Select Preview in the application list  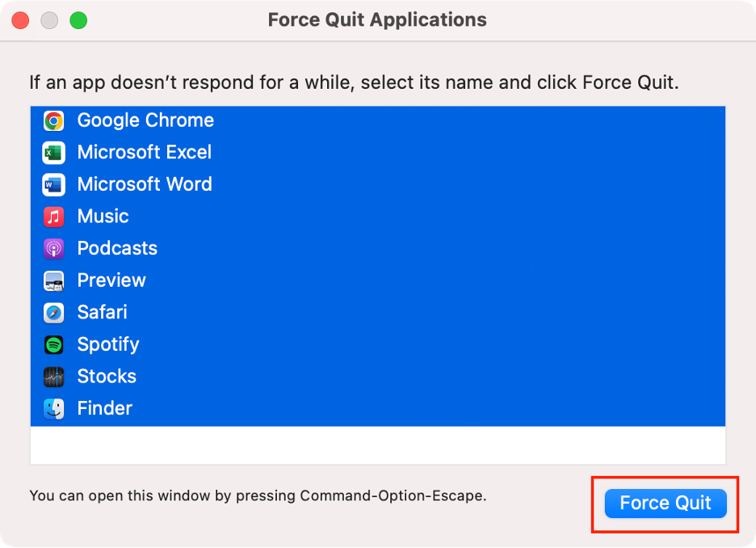tap(111, 280)
